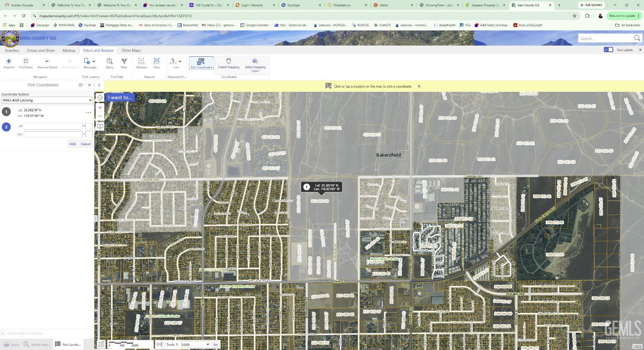
Task: Open a new browser tab
Action: pyautogui.click(x=559, y=5)
